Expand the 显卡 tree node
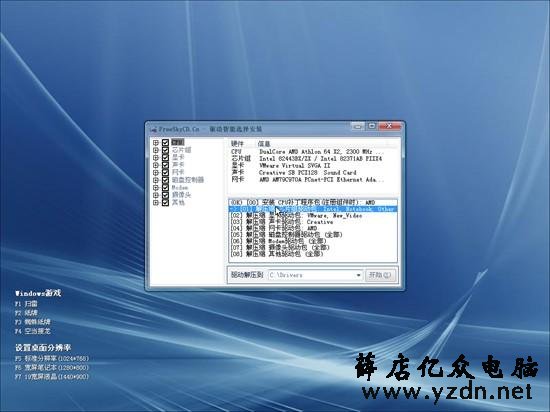Viewport: 550px width, 412px height. (x=156, y=157)
